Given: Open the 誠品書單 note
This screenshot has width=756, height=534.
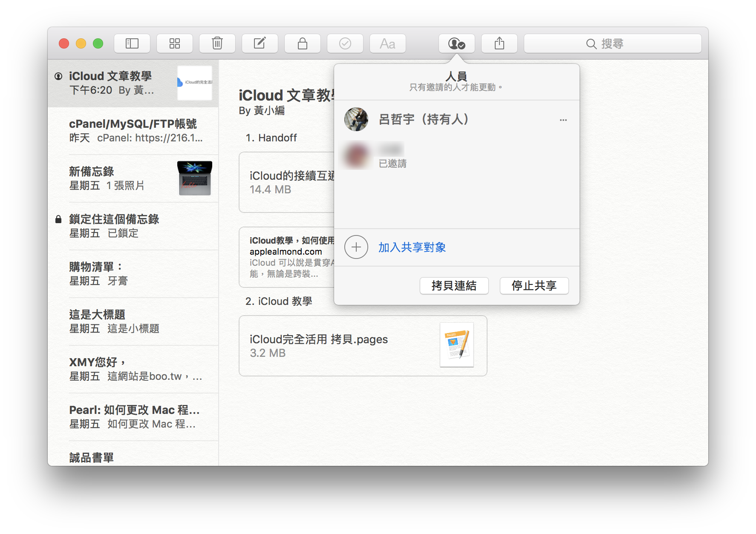Looking at the screenshot, I should pyautogui.click(x=133, y=454).
